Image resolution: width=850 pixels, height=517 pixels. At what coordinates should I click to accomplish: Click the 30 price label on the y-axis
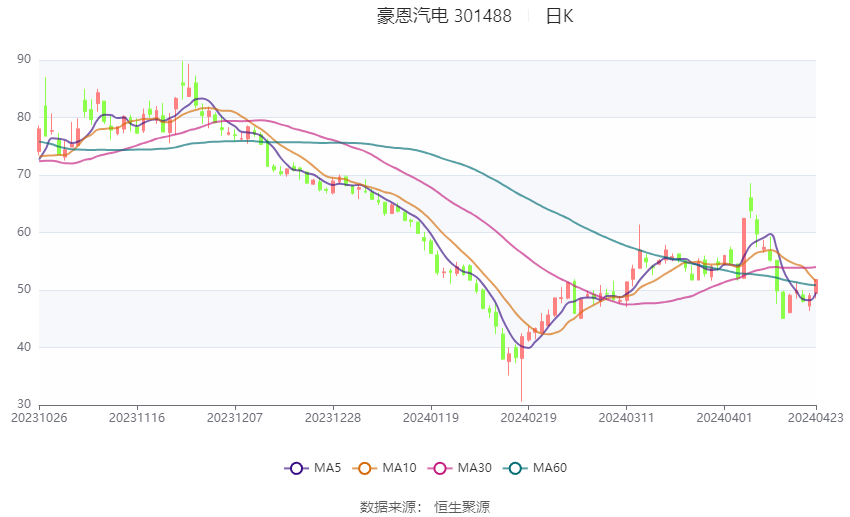(24, 404)
